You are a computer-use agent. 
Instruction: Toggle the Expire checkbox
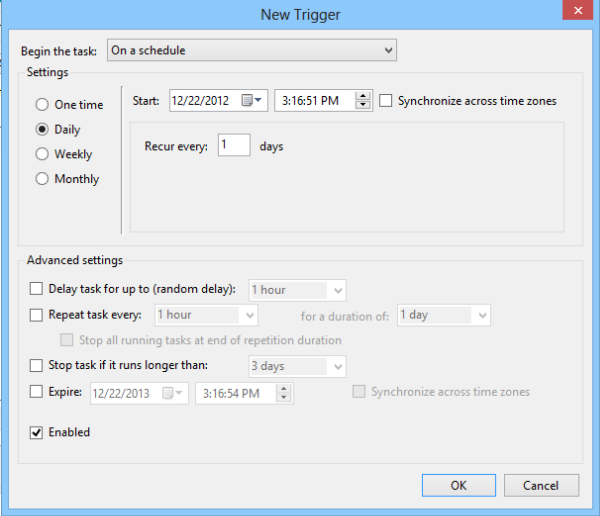[36, 392]
